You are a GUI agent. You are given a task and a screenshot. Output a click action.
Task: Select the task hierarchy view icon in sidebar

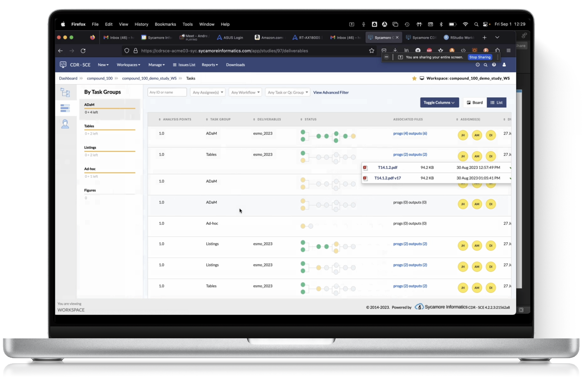(x=65, y=92)
